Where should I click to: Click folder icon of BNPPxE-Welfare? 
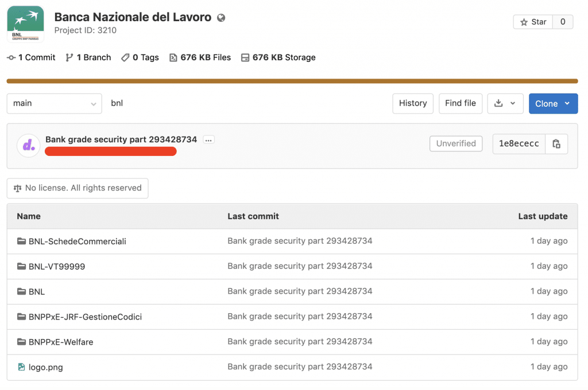point(21,342)
